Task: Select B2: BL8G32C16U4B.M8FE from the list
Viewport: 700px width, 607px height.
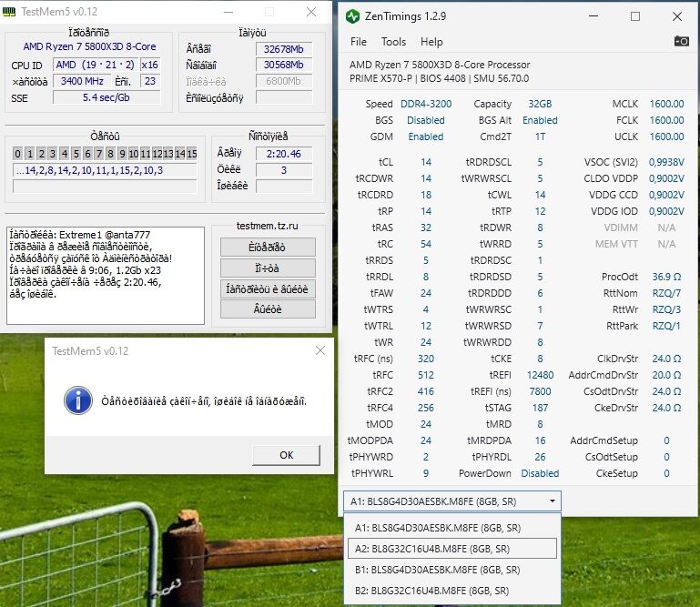Action: click(x=452, y=591)
